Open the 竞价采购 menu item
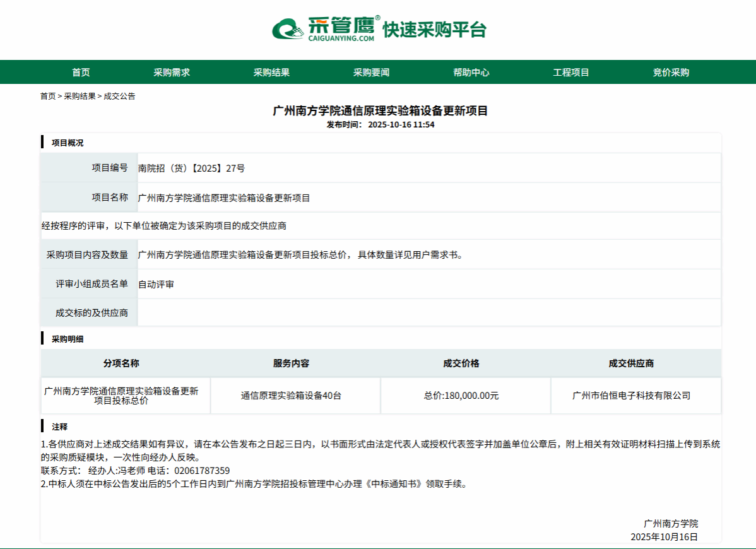Screen dimensions: 756x549 671,73
